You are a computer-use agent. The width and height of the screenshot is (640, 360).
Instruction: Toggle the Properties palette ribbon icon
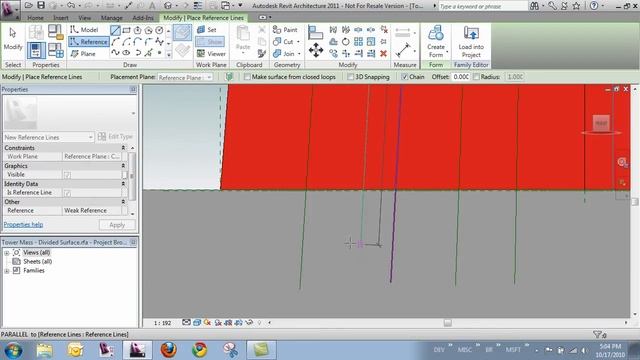[x=36, y=50]
